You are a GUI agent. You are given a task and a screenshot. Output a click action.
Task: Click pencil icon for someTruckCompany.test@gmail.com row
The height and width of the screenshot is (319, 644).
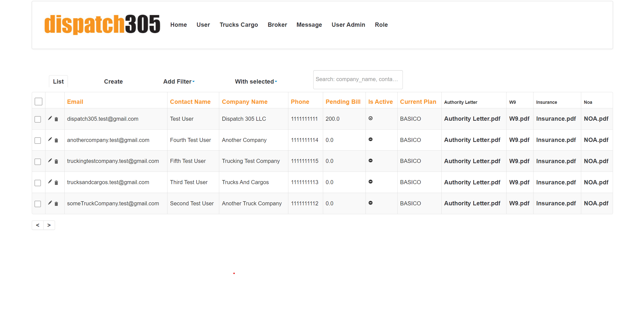50,203
